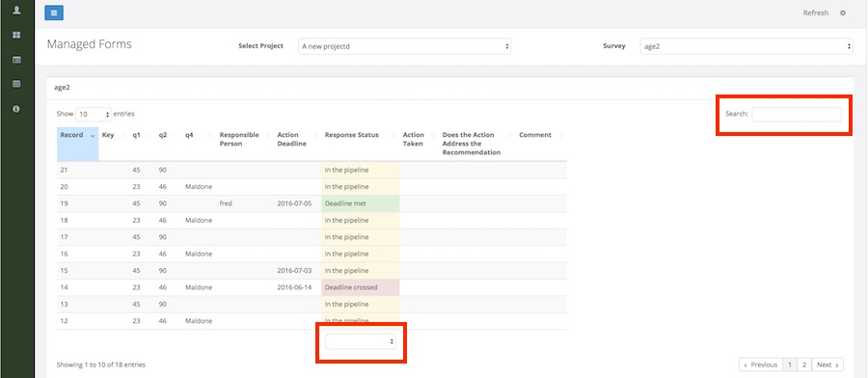
Task: Click record number 14 cell
Action: pos(77,287)
